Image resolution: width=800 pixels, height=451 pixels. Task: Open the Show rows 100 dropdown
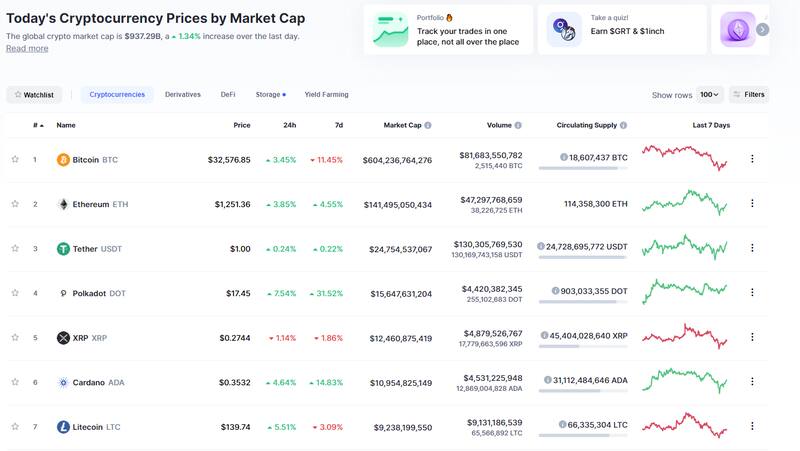pyautogui.click(x=710, y=95)
